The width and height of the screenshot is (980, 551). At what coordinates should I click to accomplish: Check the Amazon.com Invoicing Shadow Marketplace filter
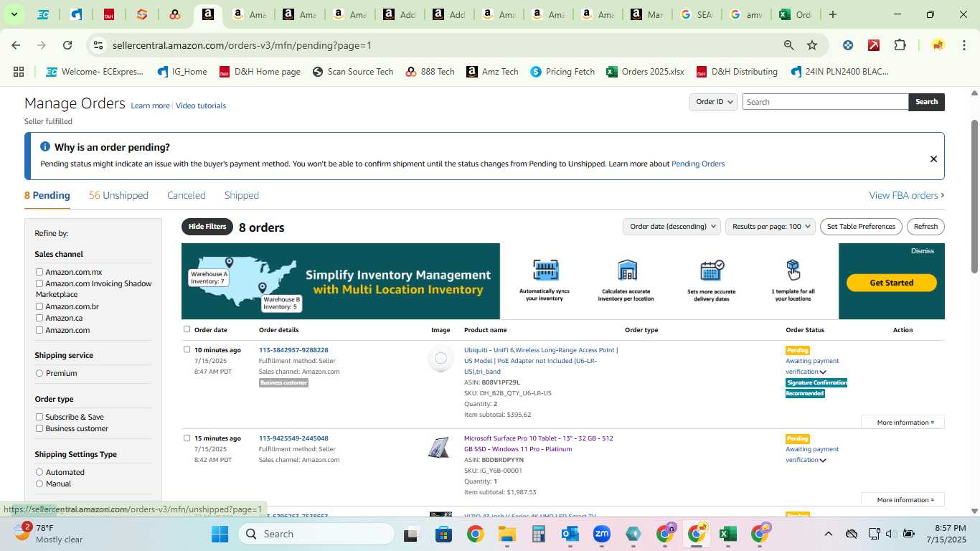[x=39, y=283]
